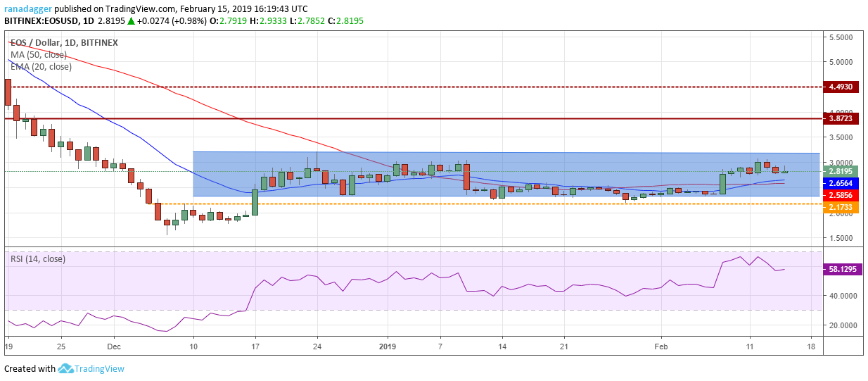Select the MA (50, close) indicator label

click(x=39, y=54)
